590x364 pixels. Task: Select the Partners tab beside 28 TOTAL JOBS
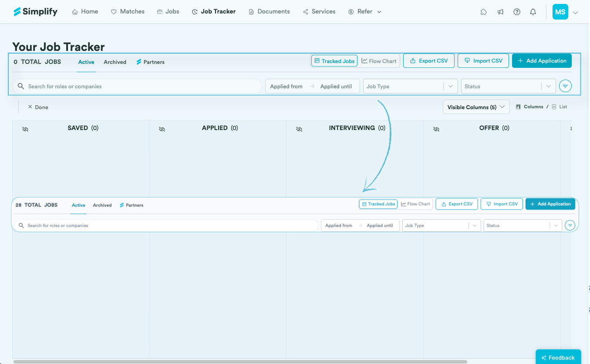click(131, 205)
